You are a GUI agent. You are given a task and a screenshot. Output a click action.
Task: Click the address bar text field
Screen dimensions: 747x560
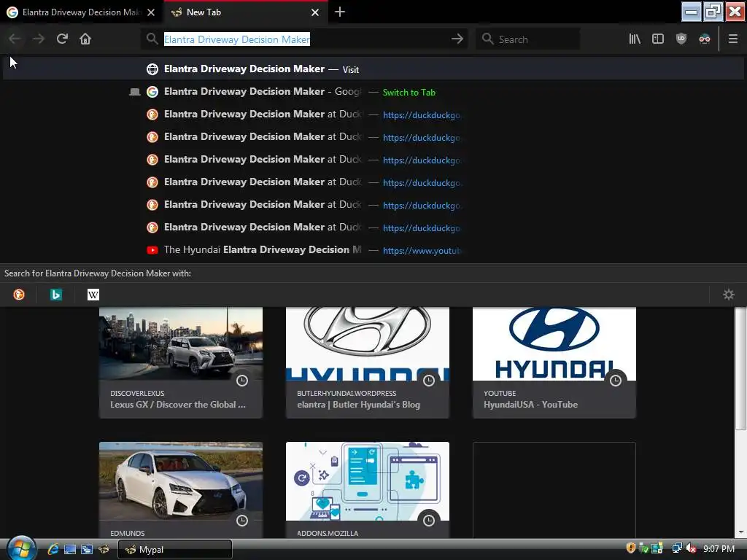(x=305, y=39)
